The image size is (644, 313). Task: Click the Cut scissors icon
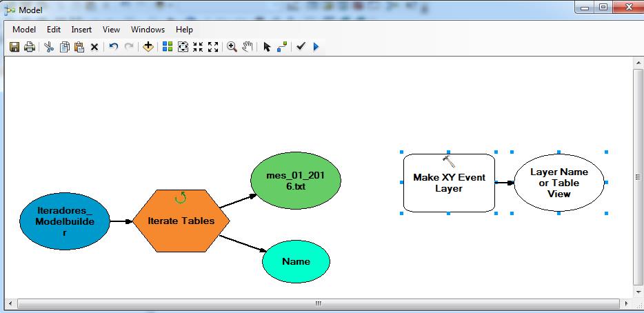[49, 47]
